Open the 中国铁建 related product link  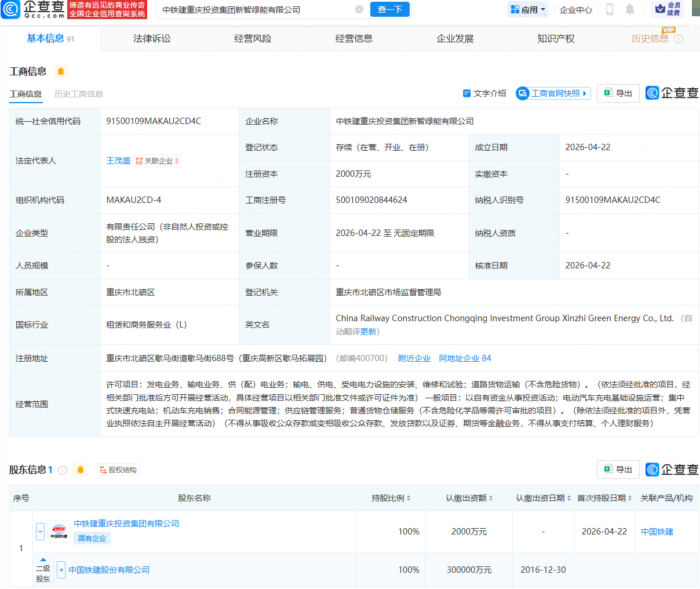coord(657,532)
